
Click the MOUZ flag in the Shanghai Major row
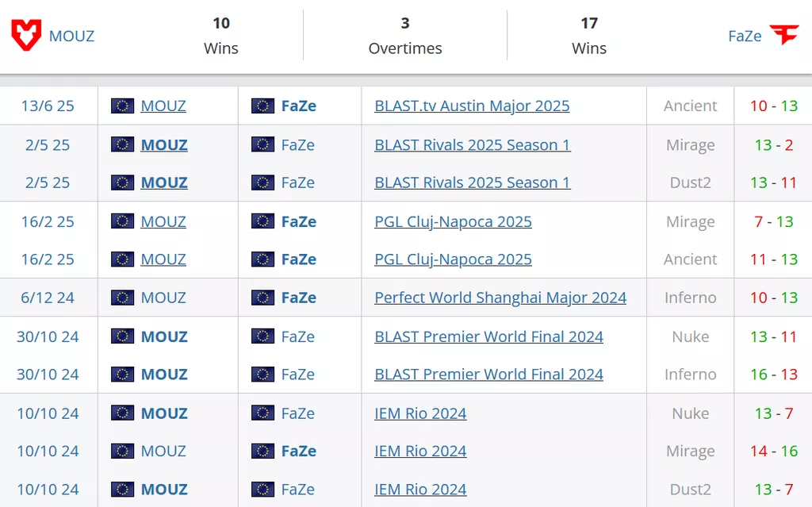point(122,298)
